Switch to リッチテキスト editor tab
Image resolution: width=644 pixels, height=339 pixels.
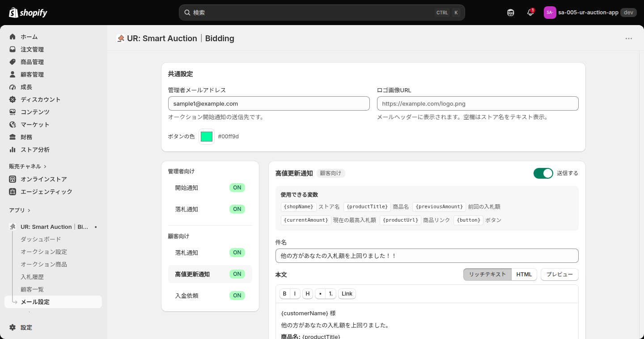point(487,275)
